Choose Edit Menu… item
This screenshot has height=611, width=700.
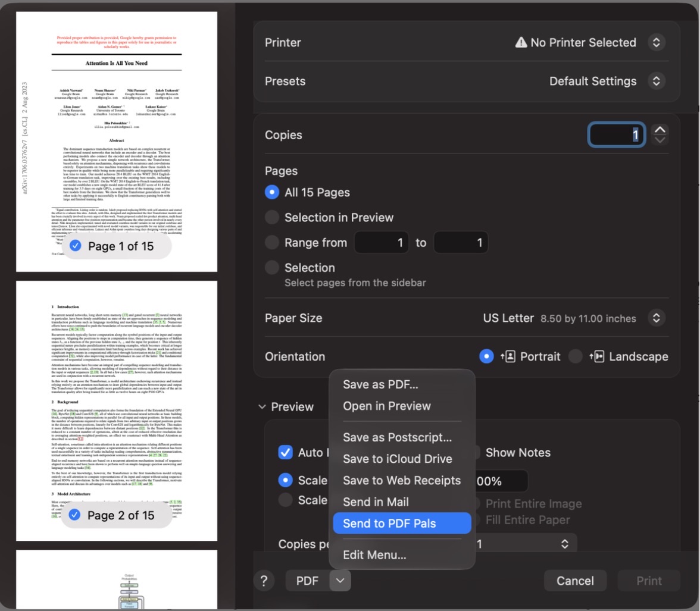pos(402,554)
